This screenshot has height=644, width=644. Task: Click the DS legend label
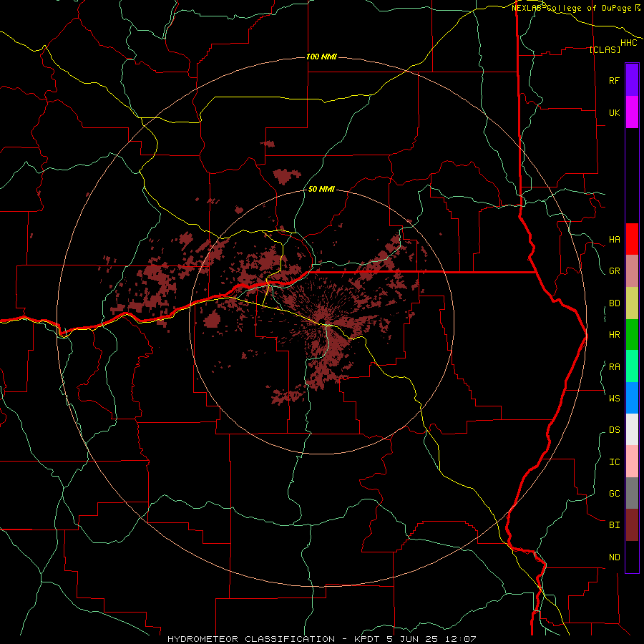tap(614, 430)
